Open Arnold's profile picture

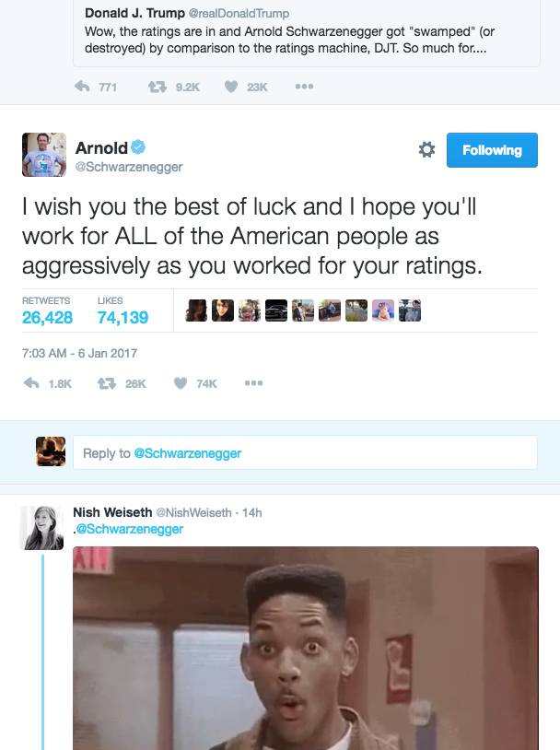coord(44,155)
